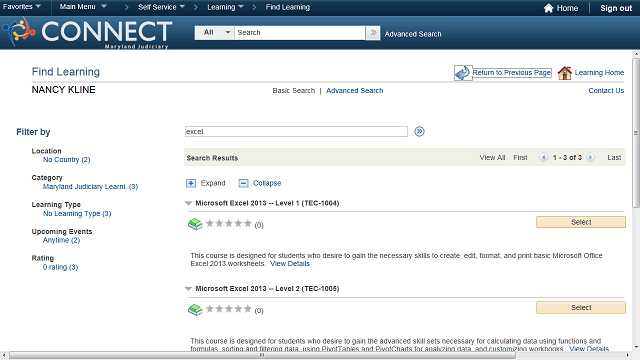Screen dimensions: 640x360
Task: Collapse Microsoft Excel 2013 Level 2 section
Action: (x=188, y=289)
